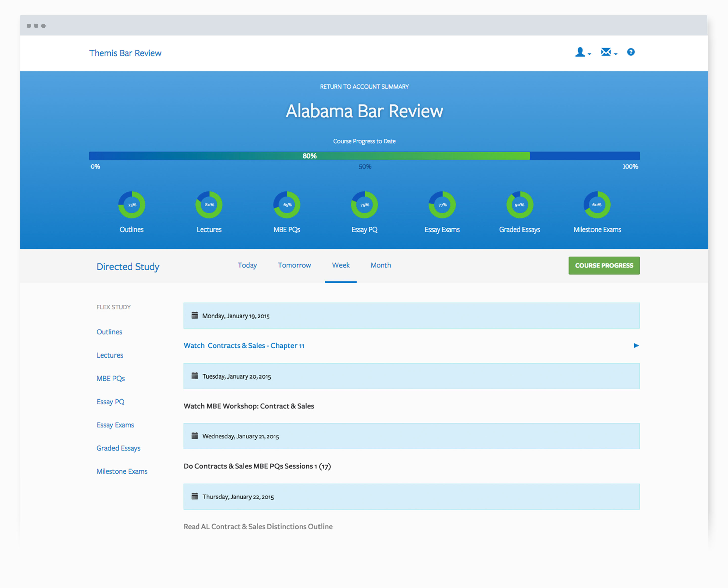Open the mail envelope messages icon

(x=605, y=52)
